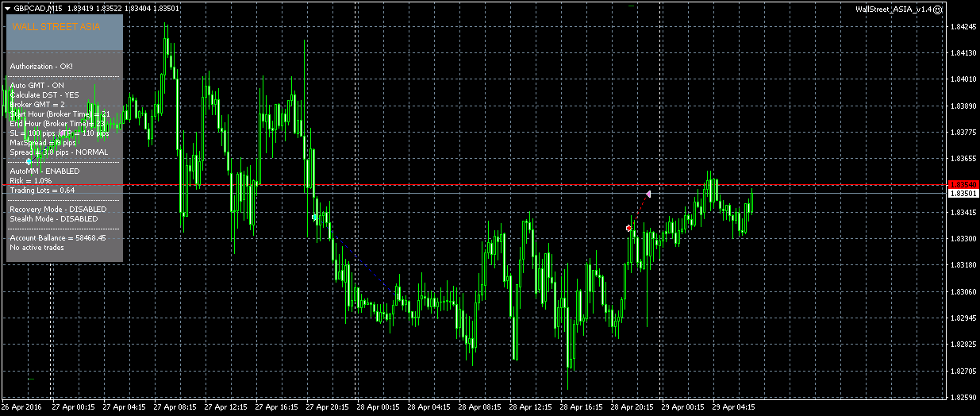Click the '28 Apr 20:15' time label

(632, 406)
